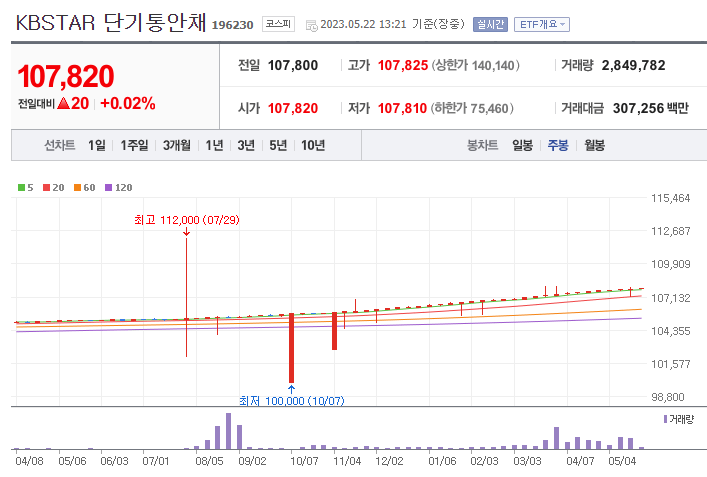Open the ETF개요 dropdown
The image size is (707, 477).
click(541, 24)
